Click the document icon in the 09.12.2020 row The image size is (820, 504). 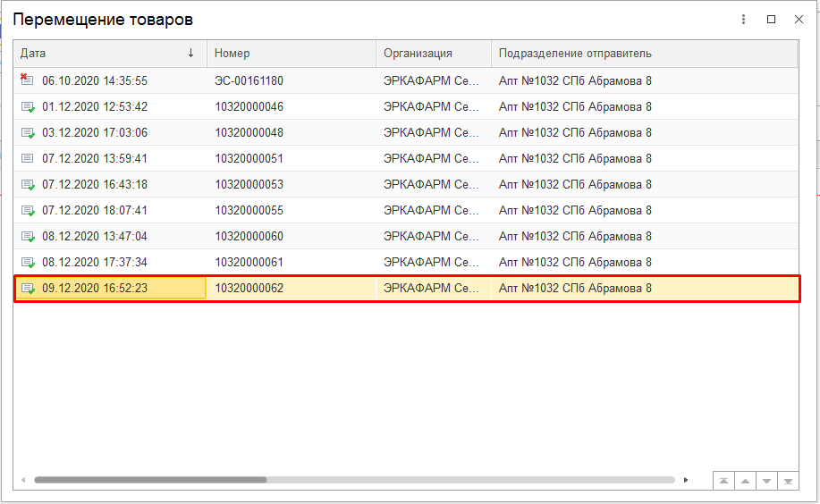coord(28,289)
